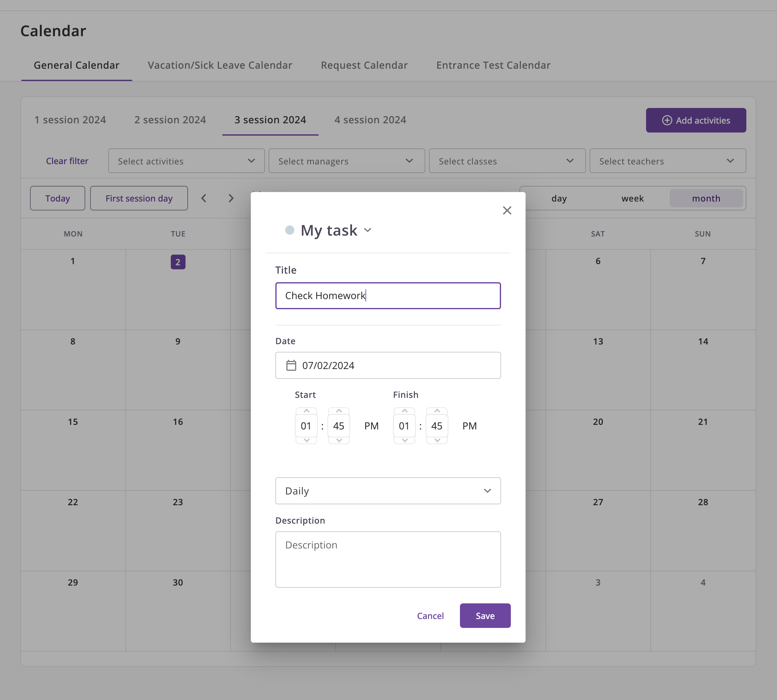
Task: Go to next month arrow
Action: 231,198
